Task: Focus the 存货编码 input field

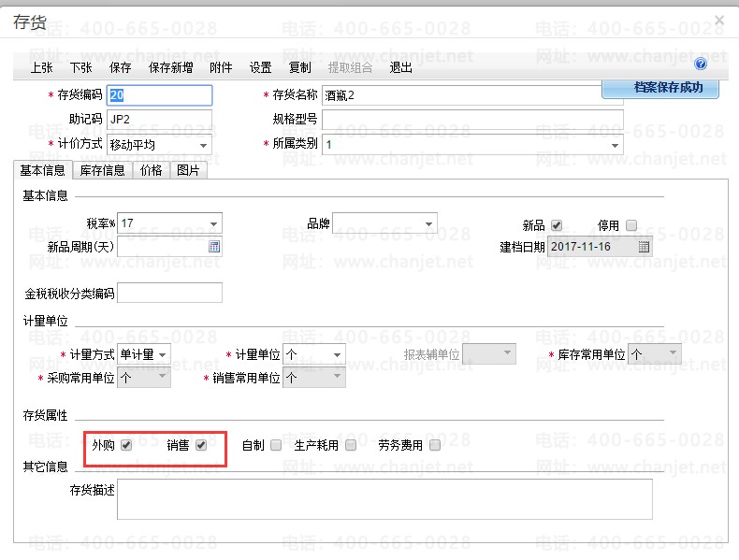Action: click(x=159, y=95)
